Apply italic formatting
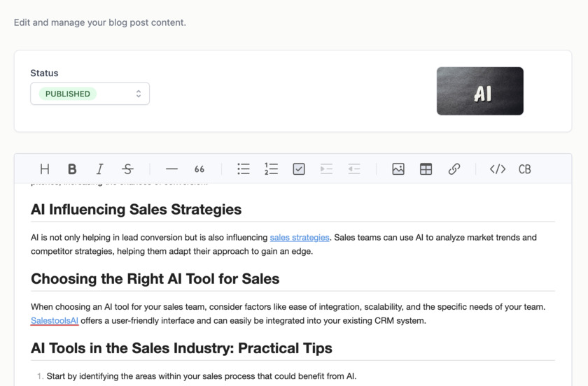 point(99,169)
